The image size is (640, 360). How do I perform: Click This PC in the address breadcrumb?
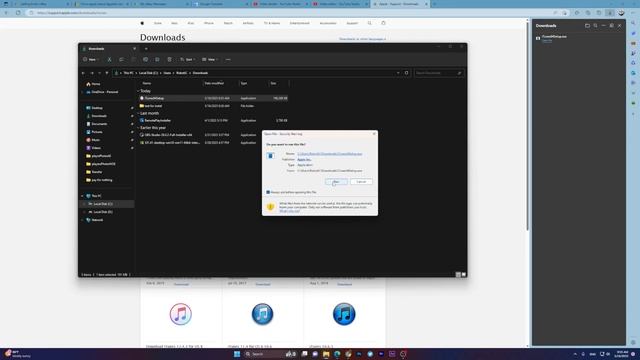129,73
